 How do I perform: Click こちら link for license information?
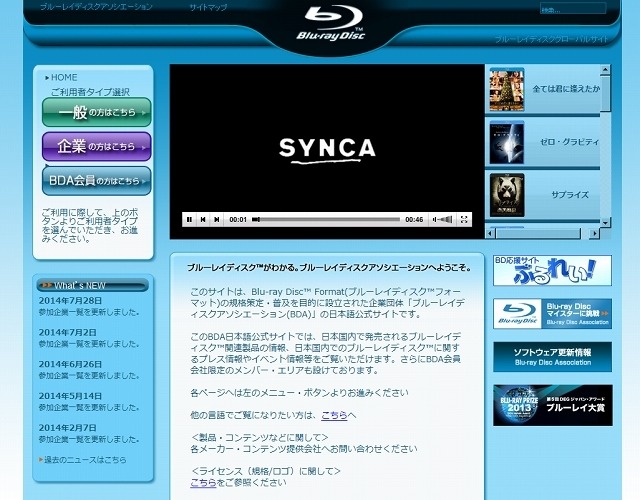[x=203, y=482]
